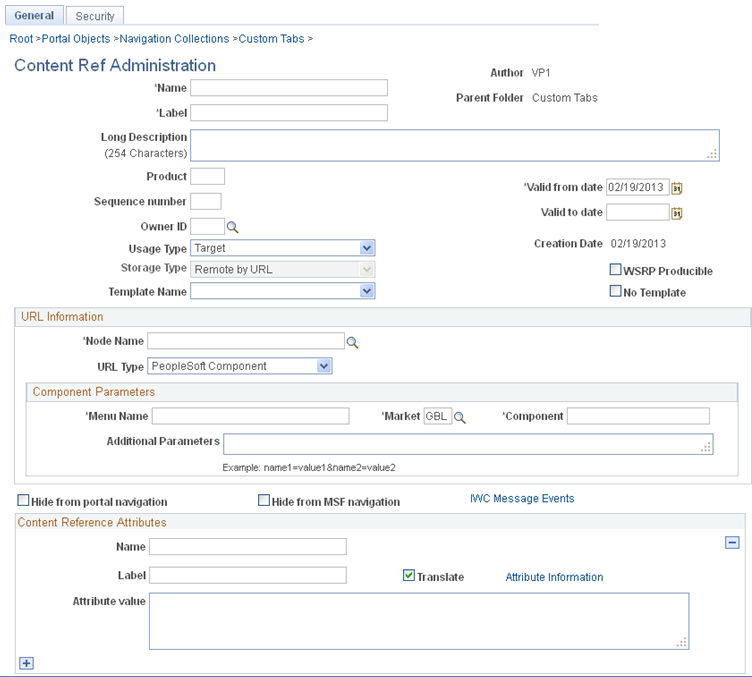Open Valid to date calendar
This screenshot has width=752, height=677.
click(677, 213)
